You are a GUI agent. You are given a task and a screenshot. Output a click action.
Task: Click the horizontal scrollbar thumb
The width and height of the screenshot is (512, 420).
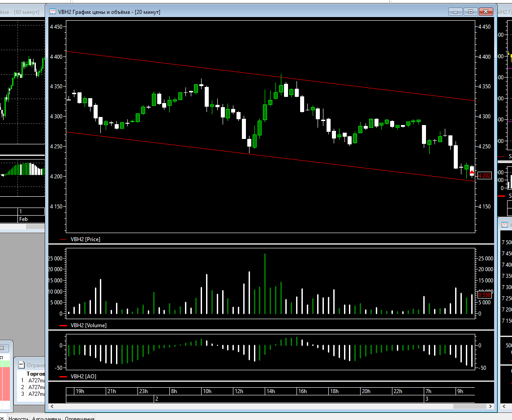pyautogui.click(x=470, y=406)
